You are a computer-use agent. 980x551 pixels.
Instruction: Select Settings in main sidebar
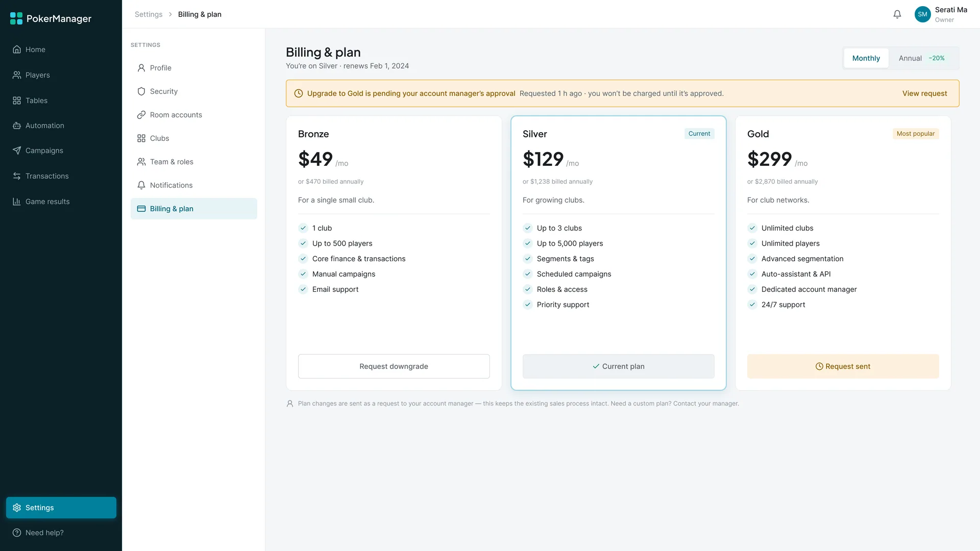61,508
